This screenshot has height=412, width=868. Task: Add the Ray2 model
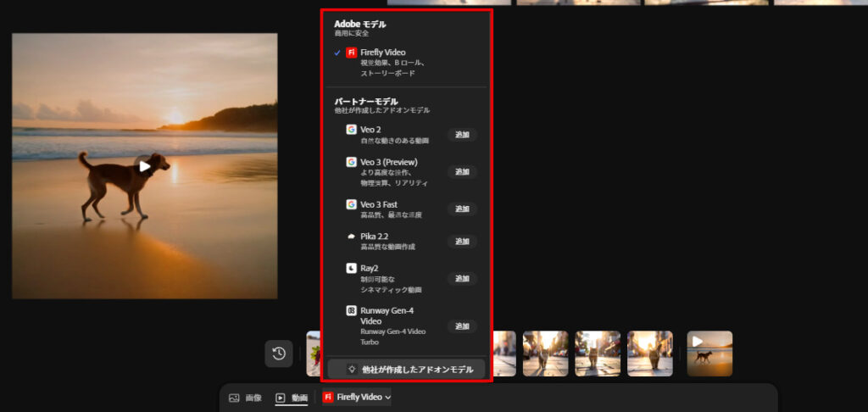[462, 279]
